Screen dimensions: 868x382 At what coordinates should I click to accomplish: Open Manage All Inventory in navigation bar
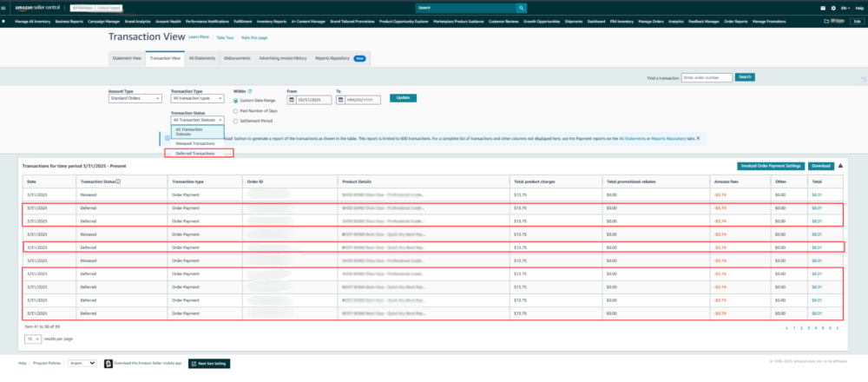(33, 22)
